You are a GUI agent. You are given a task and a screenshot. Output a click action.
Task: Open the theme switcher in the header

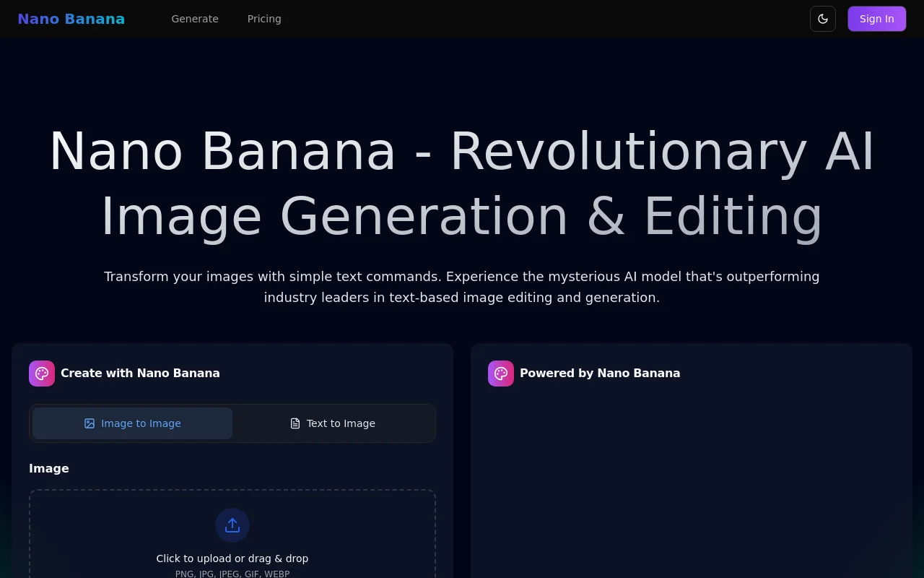(x=823, y=19)
